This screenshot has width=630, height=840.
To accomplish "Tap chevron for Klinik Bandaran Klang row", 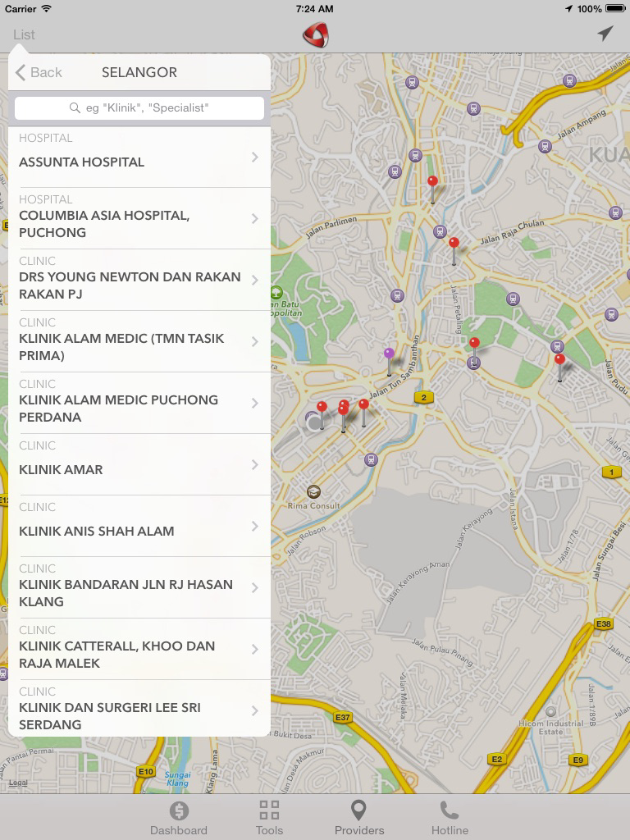I will (x=255, y=587).
